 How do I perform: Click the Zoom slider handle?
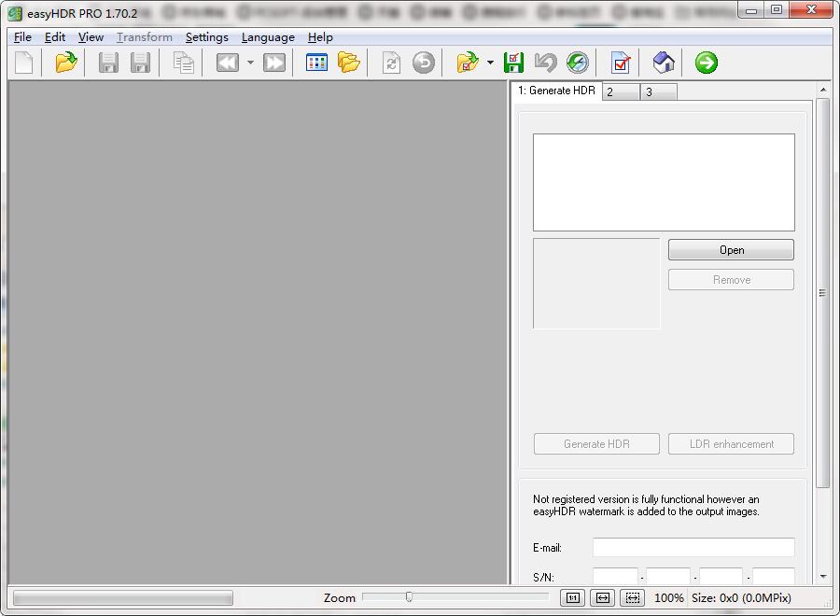tap(409, 596)
